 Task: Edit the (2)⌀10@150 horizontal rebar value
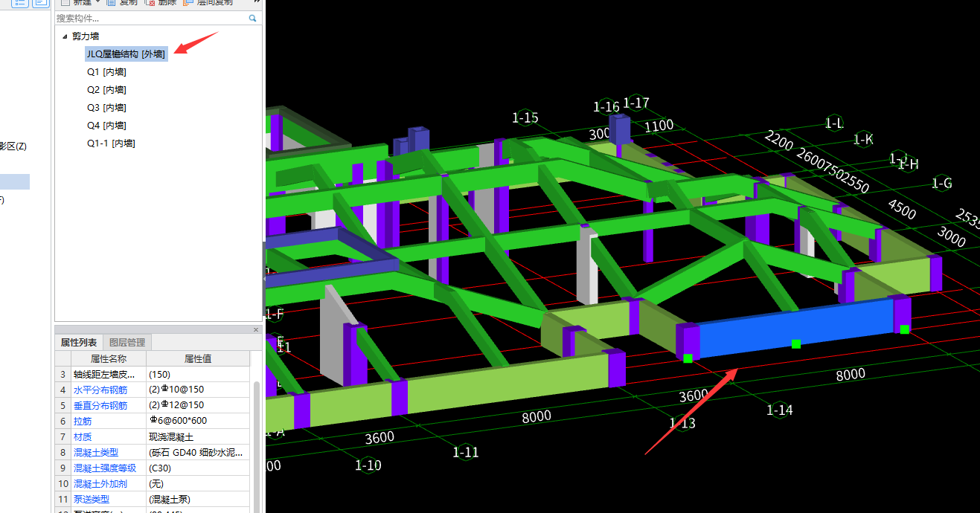point(198,390)
